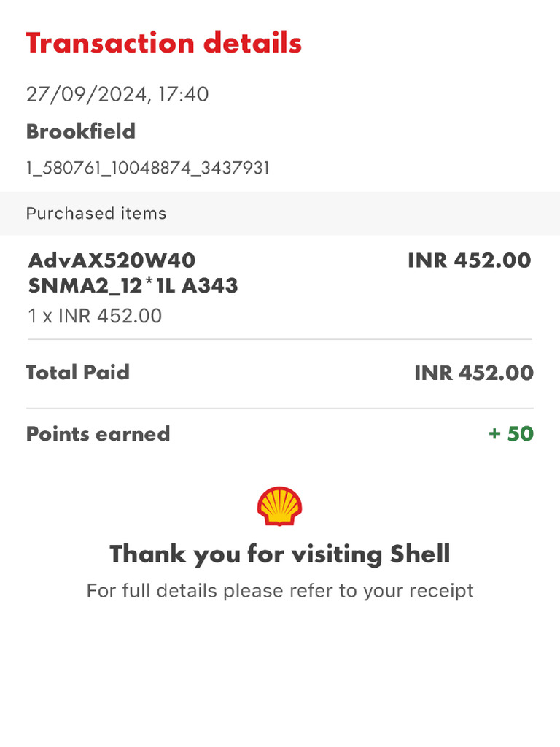This screenshot has width=560, height=747.
Task: Tap the item price beside AdvAX520W40
Action: coord(469,260)
